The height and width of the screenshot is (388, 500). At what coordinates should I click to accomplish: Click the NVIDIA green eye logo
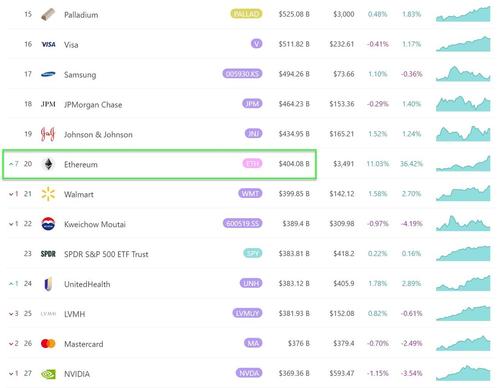[48, 374]
